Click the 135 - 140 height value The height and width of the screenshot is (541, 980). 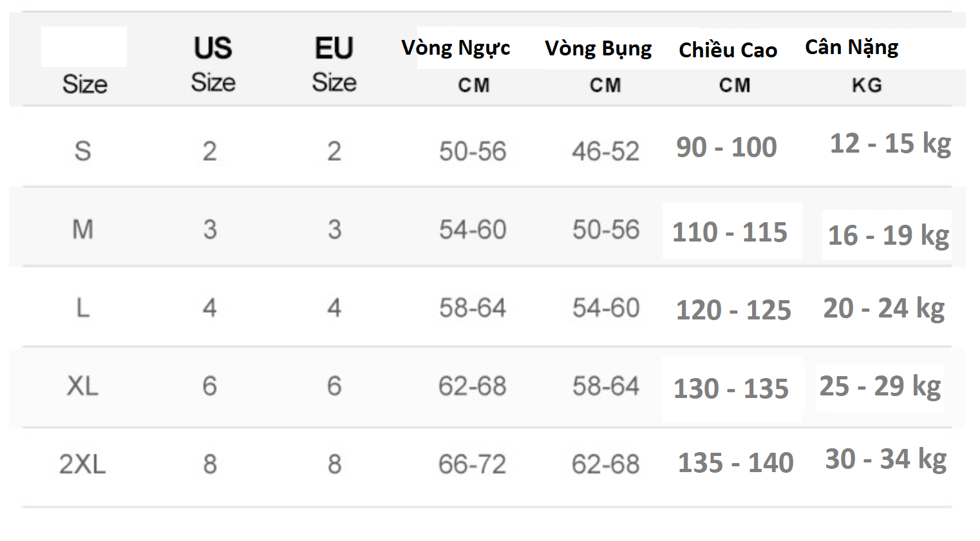735,463
